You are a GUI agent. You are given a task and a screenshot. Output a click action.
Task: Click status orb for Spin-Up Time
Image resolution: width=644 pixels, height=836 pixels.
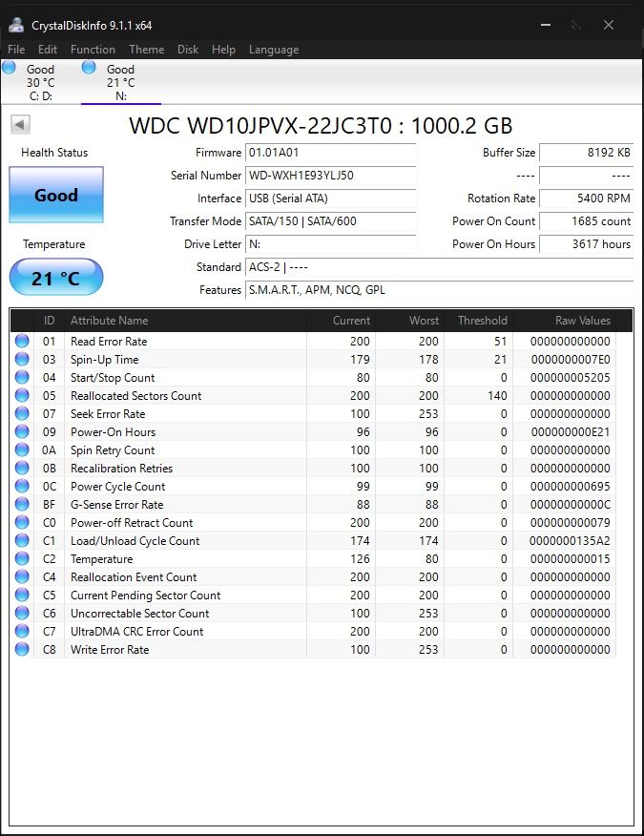(22, 359)
